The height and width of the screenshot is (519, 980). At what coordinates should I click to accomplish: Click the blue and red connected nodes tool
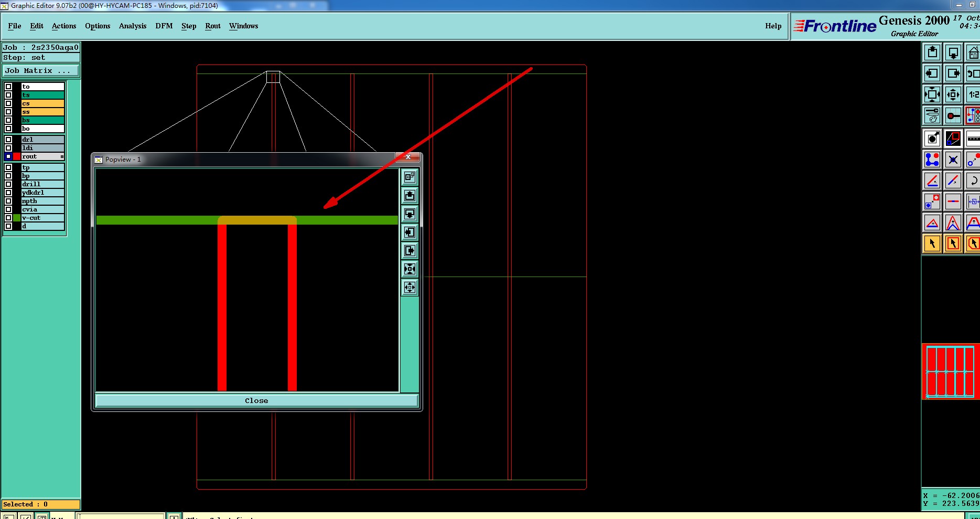[x=932, y=160]
